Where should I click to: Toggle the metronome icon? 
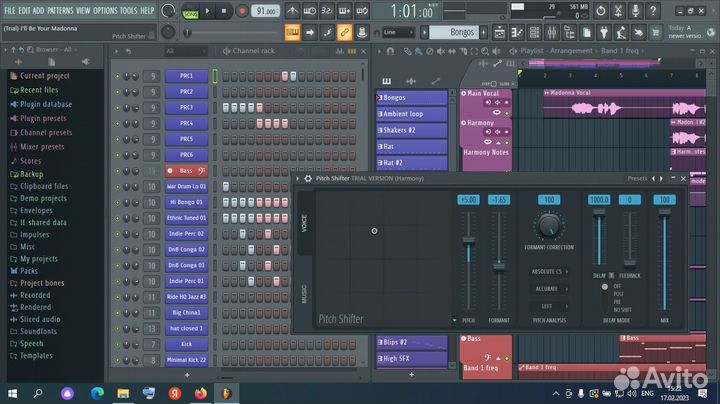[292, 11]
